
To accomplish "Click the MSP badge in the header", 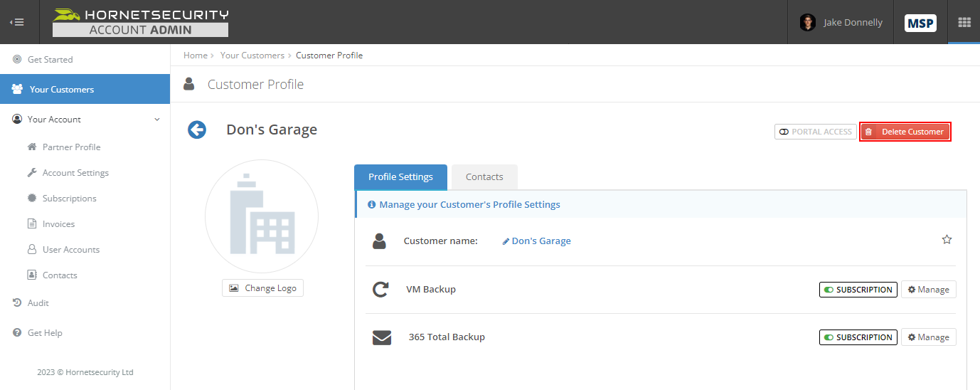I will tap(920, 23).
